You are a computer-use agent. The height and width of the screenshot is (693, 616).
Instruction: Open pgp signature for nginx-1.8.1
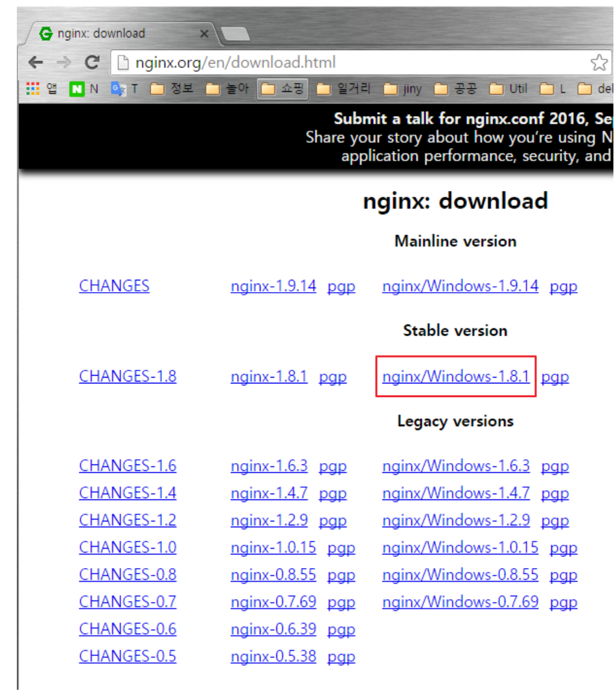tap(333, 378)
